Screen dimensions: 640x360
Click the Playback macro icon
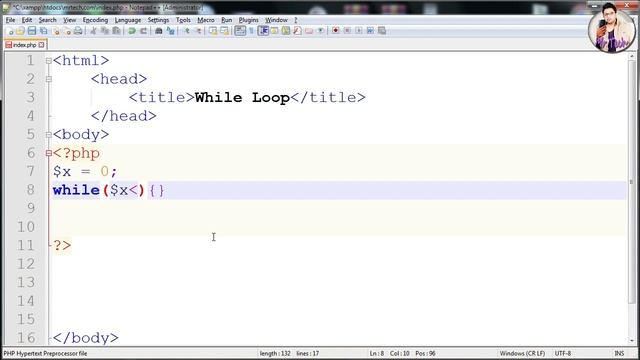[359, 31]
